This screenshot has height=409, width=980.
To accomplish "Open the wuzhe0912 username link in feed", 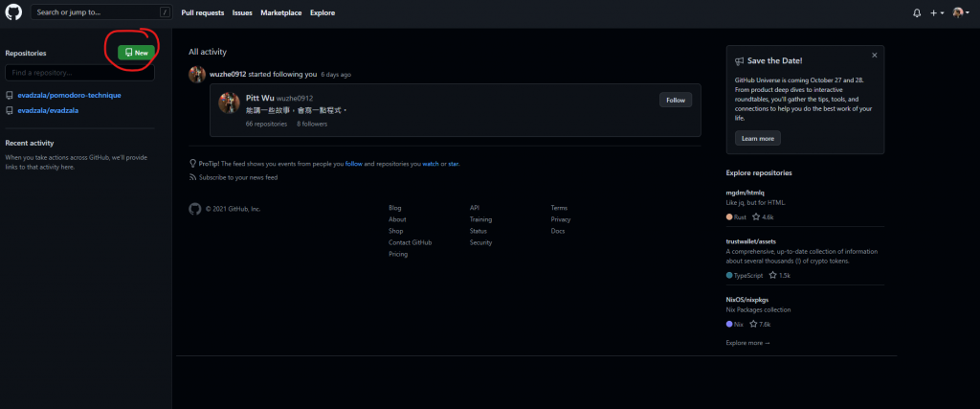I will tap(228, 75).
